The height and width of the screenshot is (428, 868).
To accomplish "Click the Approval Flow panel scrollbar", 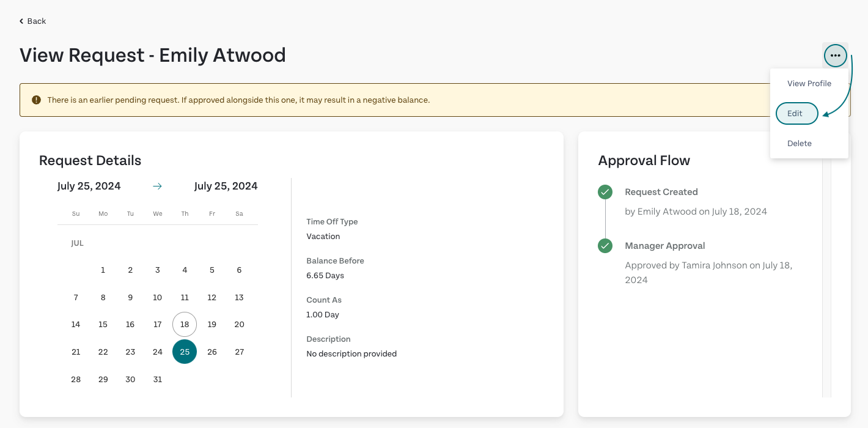I will coord(826,275).
